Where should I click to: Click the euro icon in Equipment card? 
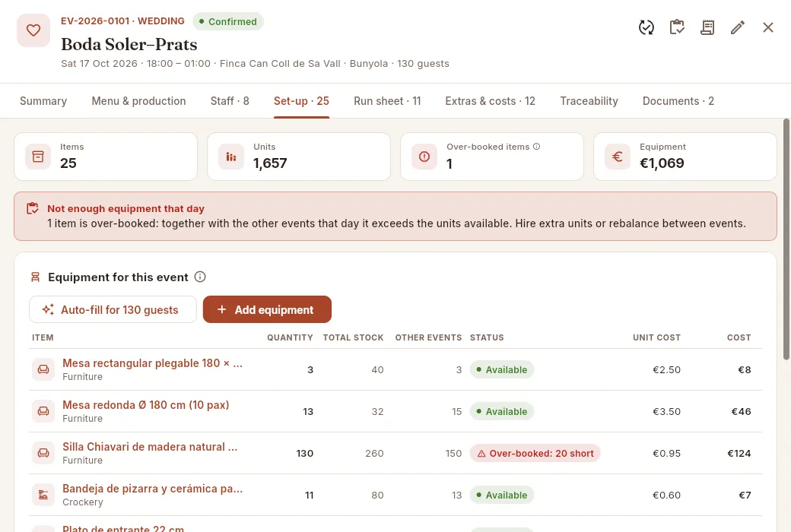[x=618, y=157]
